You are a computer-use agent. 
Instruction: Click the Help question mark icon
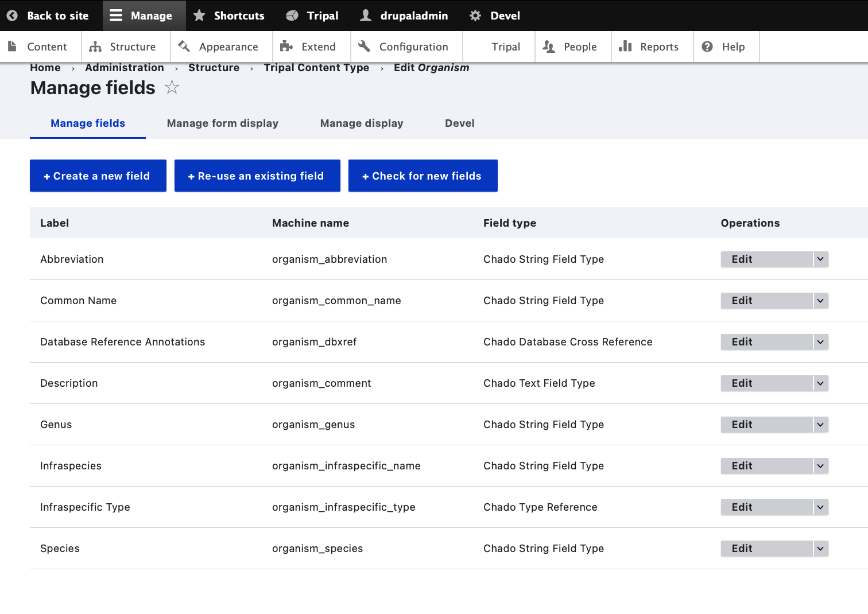click(x=707, y=46)
